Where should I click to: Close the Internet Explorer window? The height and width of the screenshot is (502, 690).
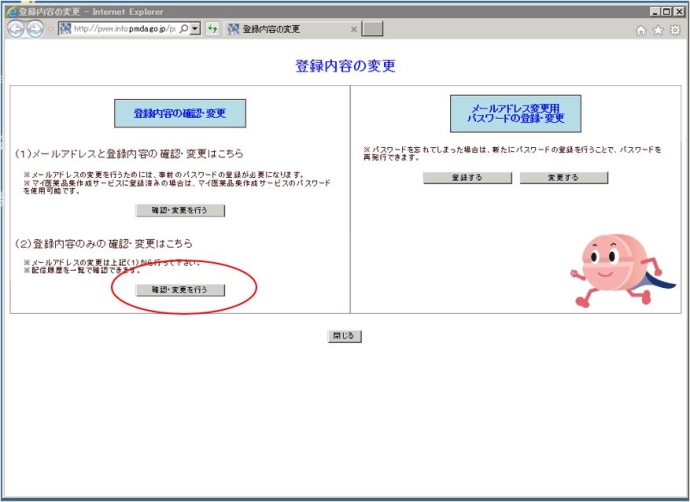pyautogui.click(x=679, y=12)
